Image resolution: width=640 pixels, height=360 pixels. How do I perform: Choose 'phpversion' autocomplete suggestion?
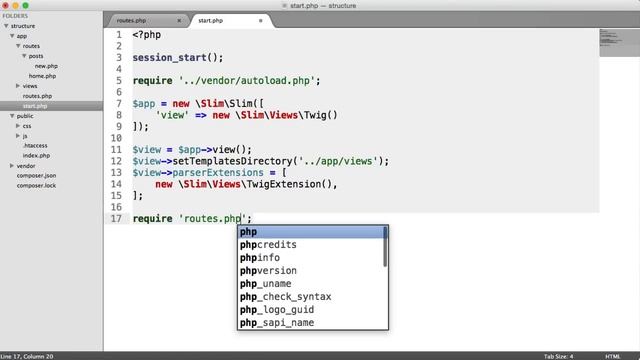click(310, 271)
